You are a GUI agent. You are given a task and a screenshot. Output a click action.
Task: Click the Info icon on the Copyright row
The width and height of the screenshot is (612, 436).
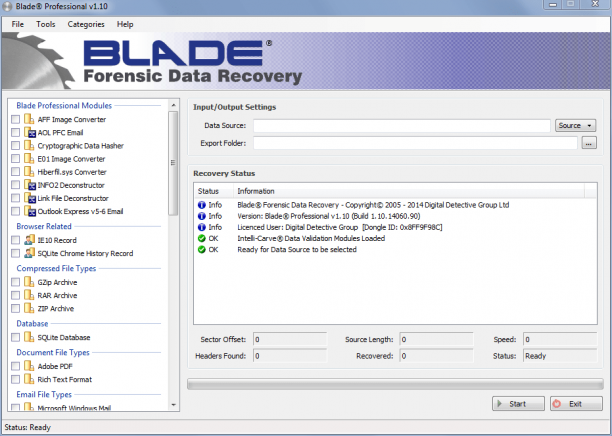click(201, 205)
